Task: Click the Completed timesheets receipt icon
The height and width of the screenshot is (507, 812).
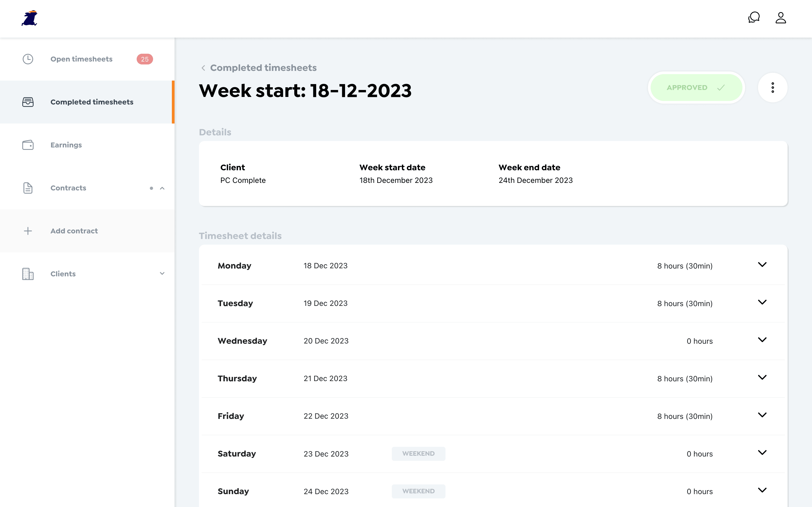Action: click(x=28, y=102)
